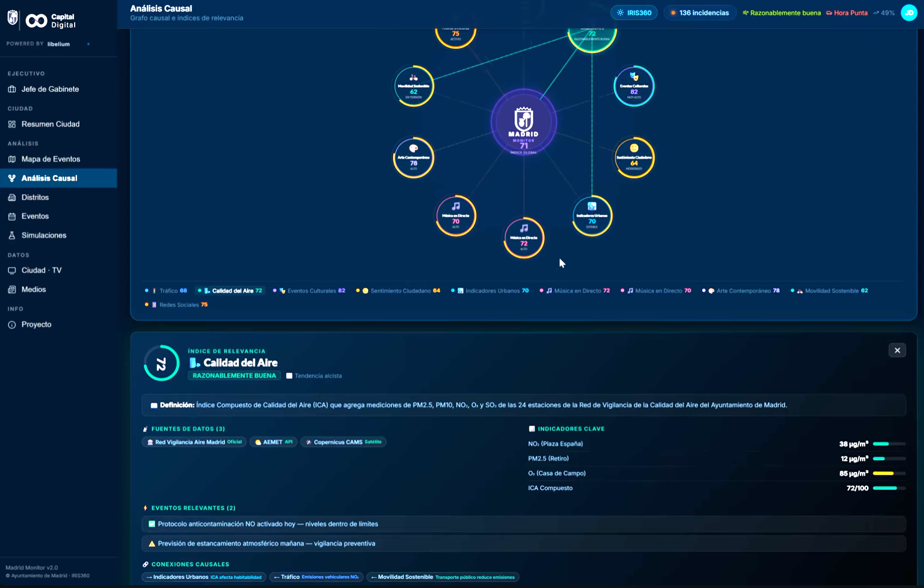Follow the Tráfico causal connection chip
The image size is (924, 588).
316,577
